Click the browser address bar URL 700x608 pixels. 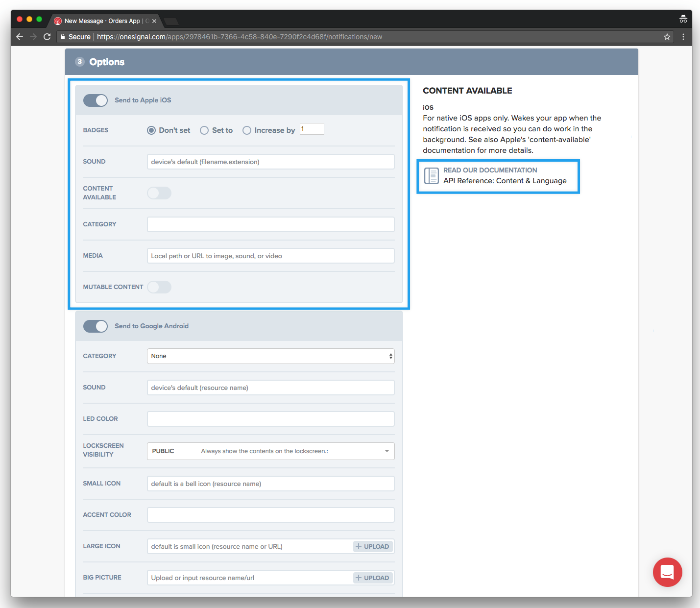click(x=240, y=37)
